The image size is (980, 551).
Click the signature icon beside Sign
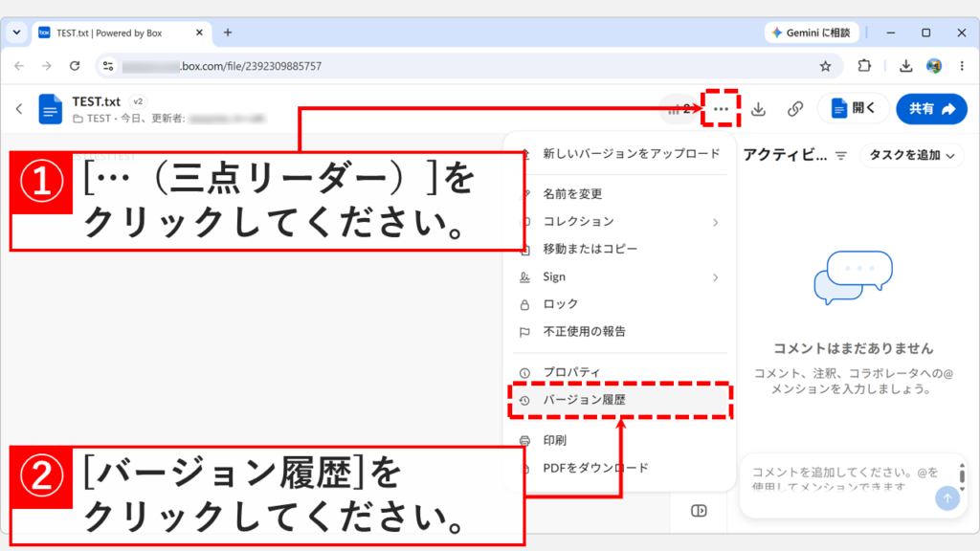[x=524, y=276]
